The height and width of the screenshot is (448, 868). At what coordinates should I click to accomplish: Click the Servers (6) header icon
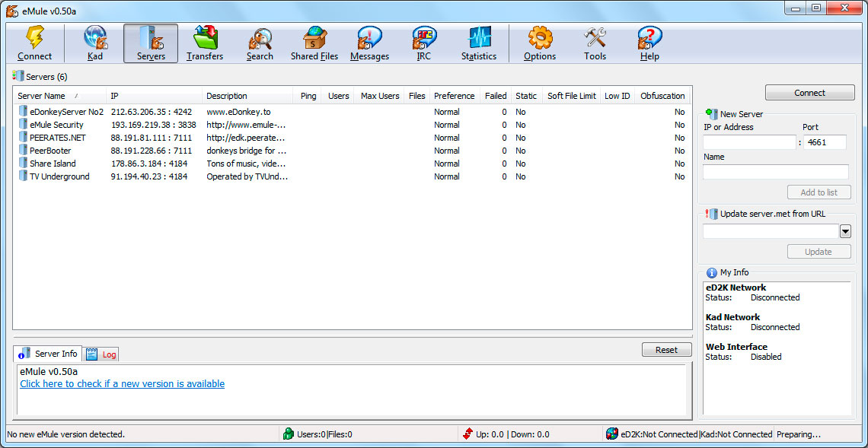coord(18,76)
